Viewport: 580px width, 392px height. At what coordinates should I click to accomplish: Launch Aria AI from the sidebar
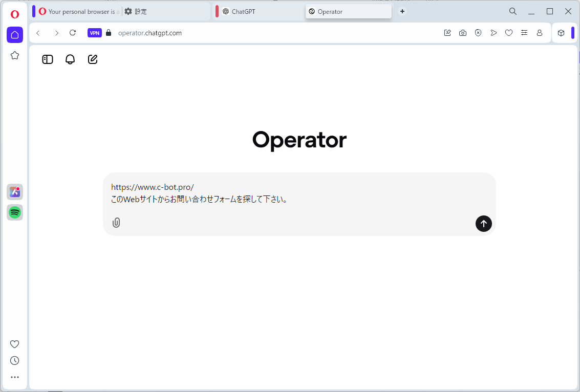[x=15, y=192]
